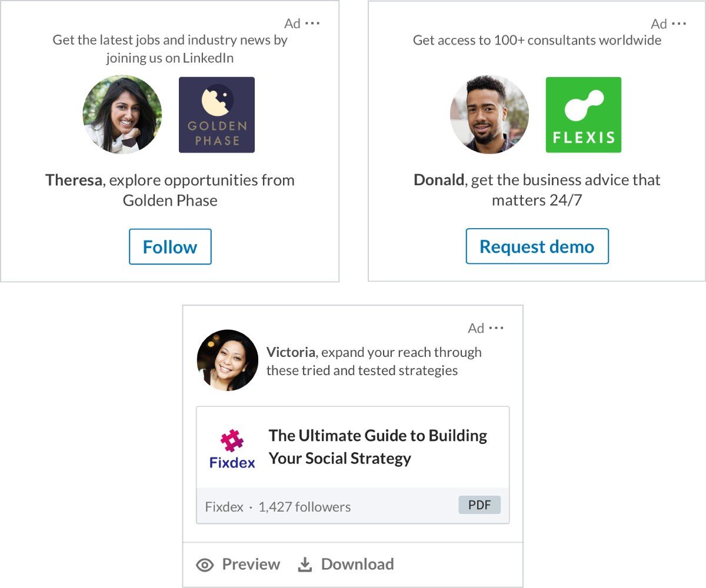Click Donald's round profile photo
This screenshot has height=588, width=706.
[x=489, y=115]
